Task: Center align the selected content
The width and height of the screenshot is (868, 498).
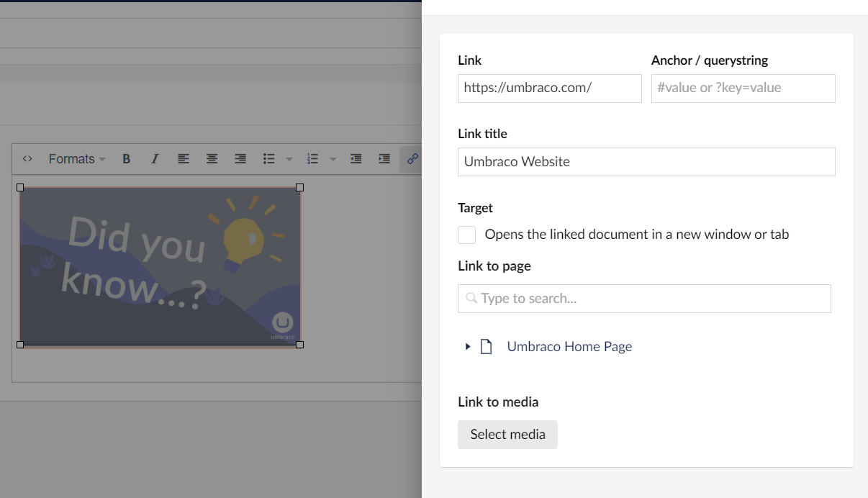Action: click(x=212, y=159)
